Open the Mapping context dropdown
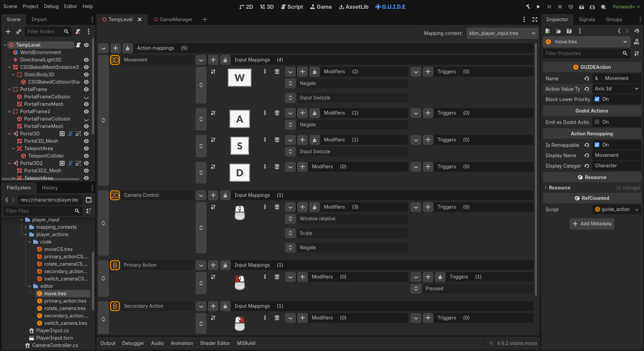The image size is (644, 351). coord(502,33)
